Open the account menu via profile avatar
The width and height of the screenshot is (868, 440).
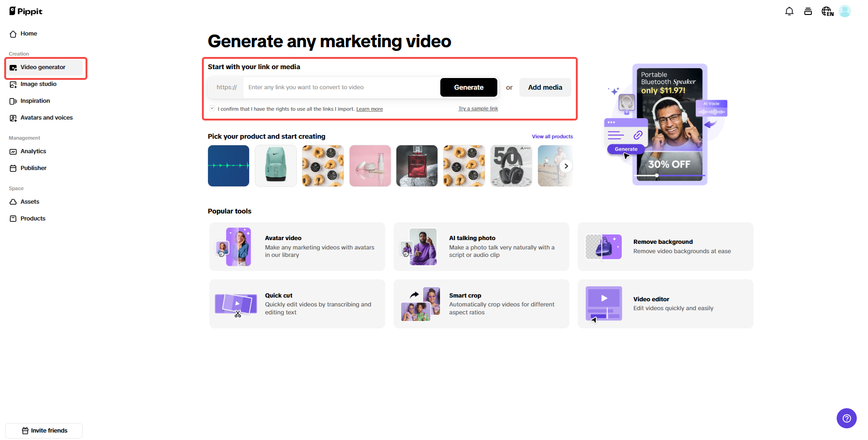point(845,11)
